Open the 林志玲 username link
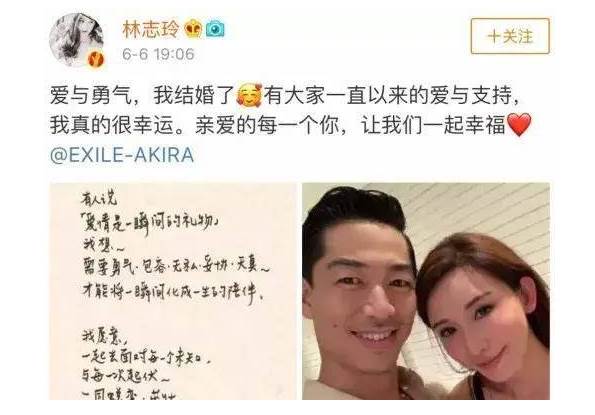The height and width of the screenshot is (415, 595). (151, 29)
